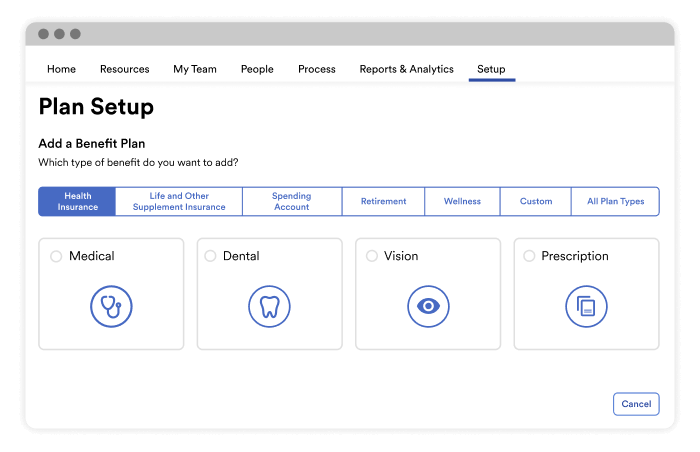Select the Prescription radio button
700x452 pixels.
tap(529, 256)
